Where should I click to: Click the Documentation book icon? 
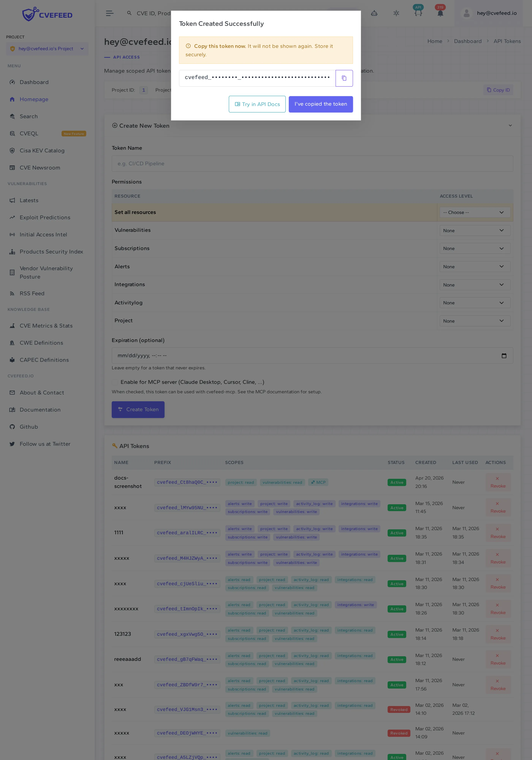tap(12, 410)
